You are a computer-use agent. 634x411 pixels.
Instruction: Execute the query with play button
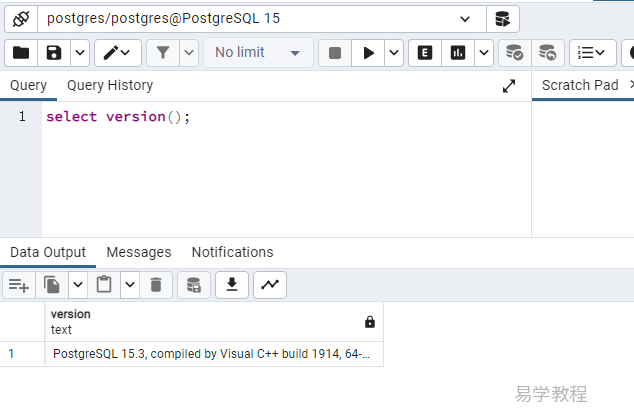(x=368, y=53)
